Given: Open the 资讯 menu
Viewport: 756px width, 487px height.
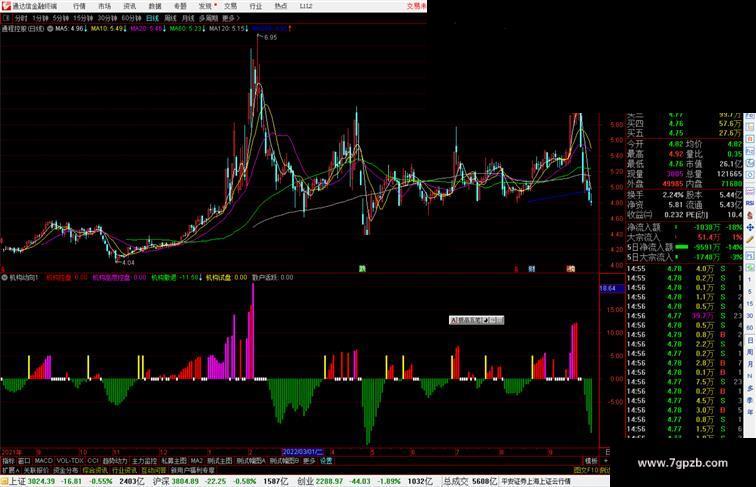Looking at the screenshot, I should [x=129, y=6].
